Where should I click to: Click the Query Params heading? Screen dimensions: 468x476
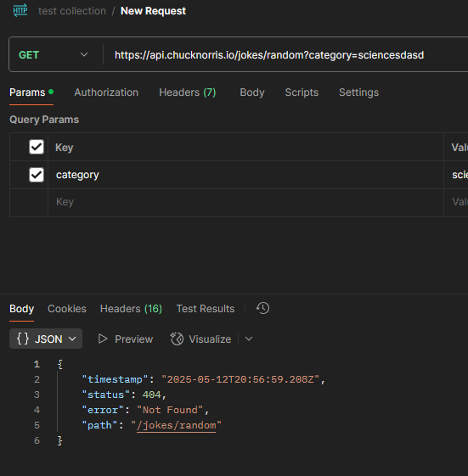click(x=44, y=120)
